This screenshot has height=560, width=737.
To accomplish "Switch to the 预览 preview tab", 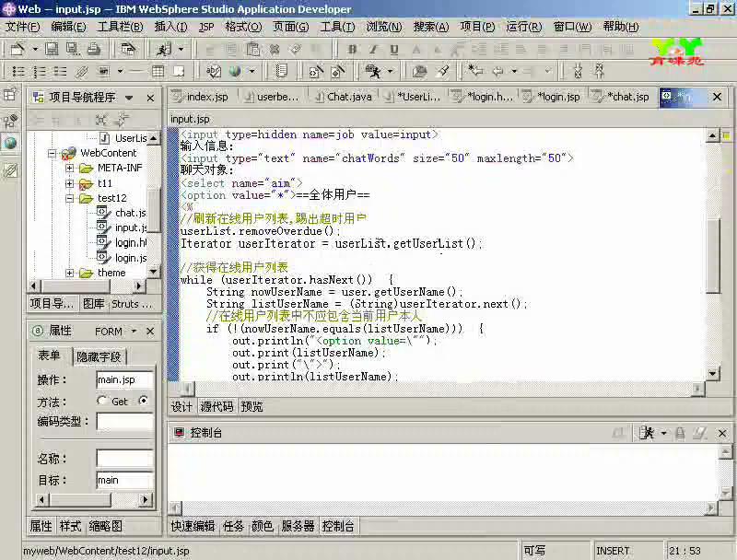I will pyautogui.click(x=252, y=407).
